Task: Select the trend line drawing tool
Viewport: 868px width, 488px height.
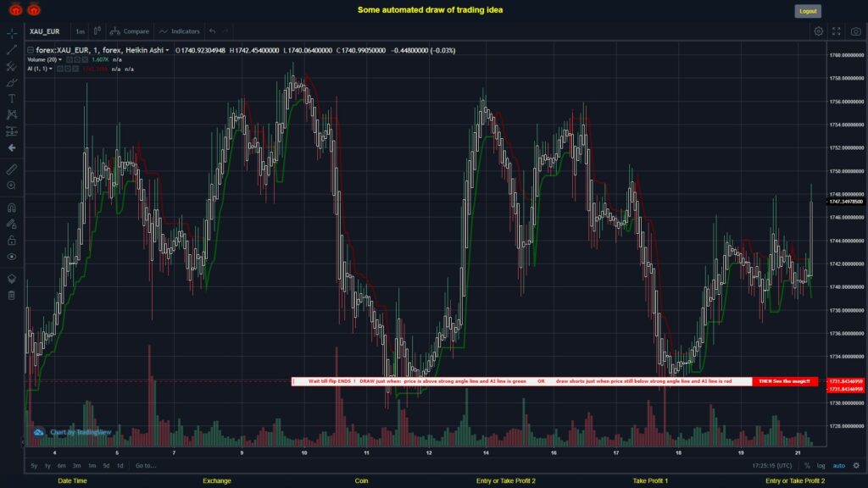Action: tap(12, 50)
